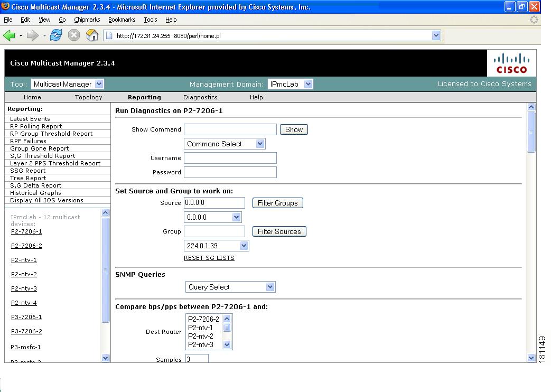Click the Filter Sources button
Image resolution: width=551 pixels, height=392 pixels.
click(x=279, y=231)
